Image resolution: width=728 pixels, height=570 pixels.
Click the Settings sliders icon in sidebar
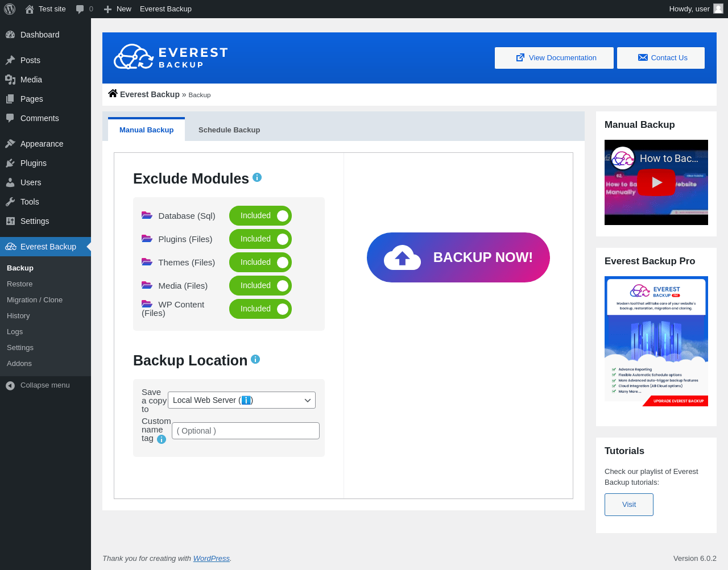[10, 221]
